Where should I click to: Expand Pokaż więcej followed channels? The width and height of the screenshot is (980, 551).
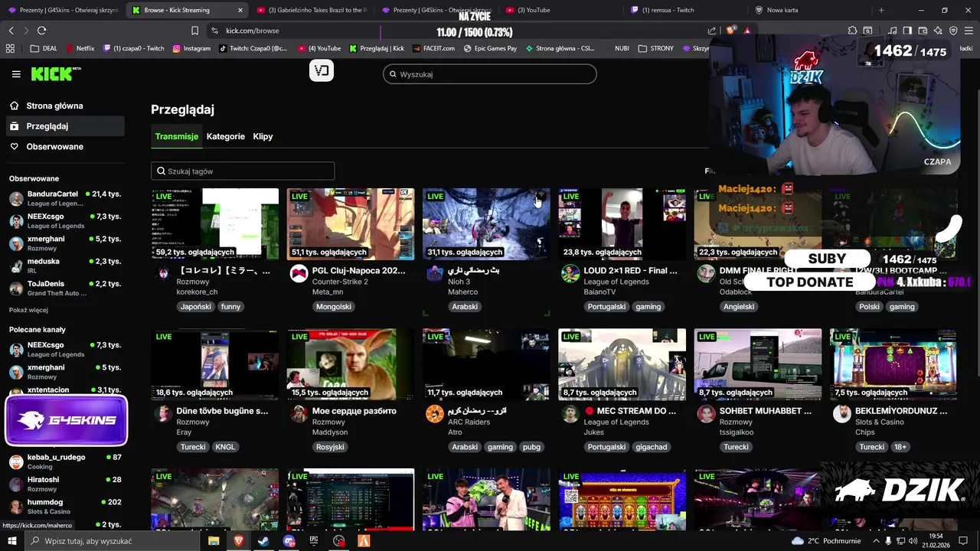28,310
